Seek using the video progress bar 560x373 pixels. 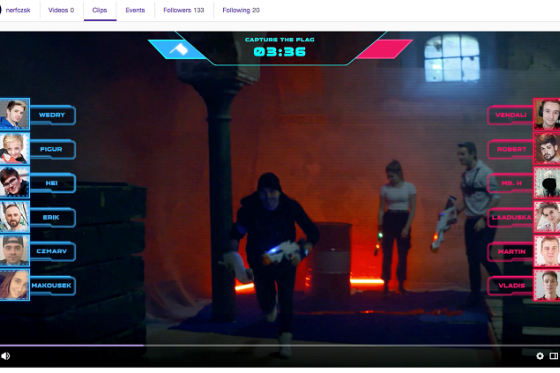coord(280,345)
